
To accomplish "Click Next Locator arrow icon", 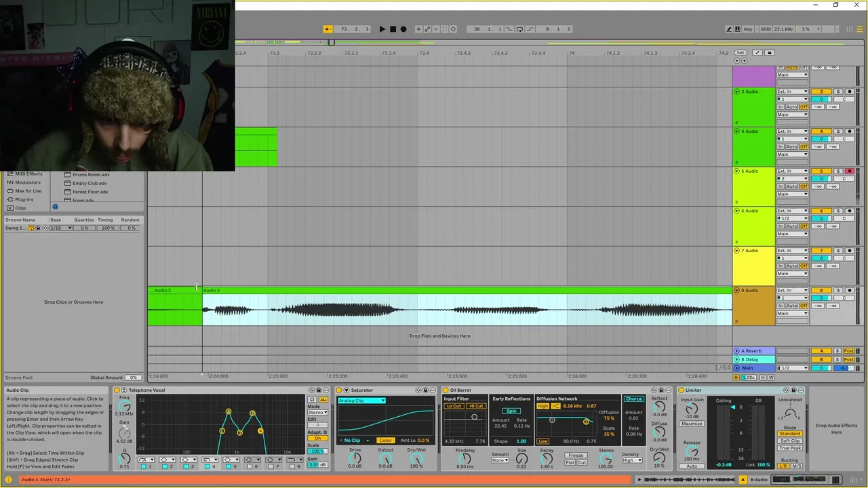I will click(744, 61).
